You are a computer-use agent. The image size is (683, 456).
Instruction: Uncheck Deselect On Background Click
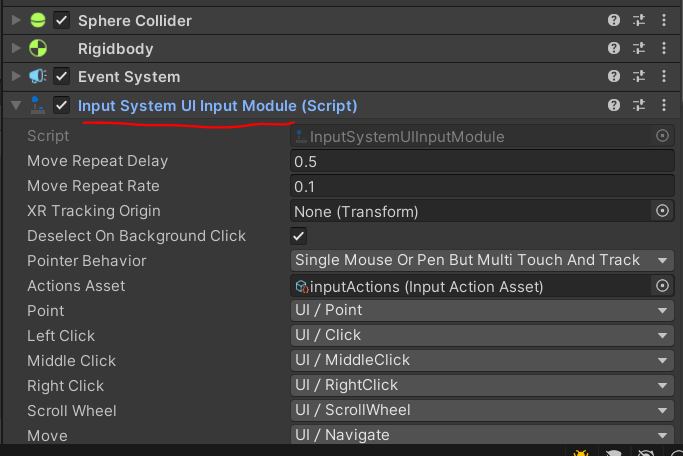(298, 236)
